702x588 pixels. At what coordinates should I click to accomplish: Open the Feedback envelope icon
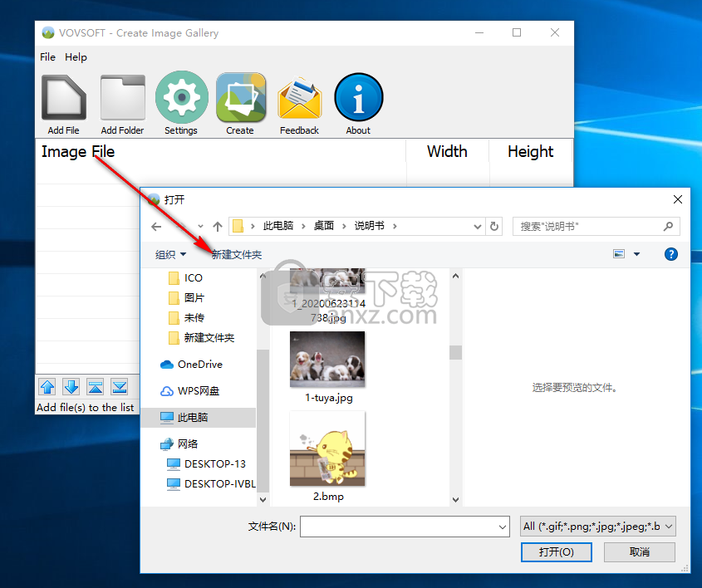tap(299, 99)
